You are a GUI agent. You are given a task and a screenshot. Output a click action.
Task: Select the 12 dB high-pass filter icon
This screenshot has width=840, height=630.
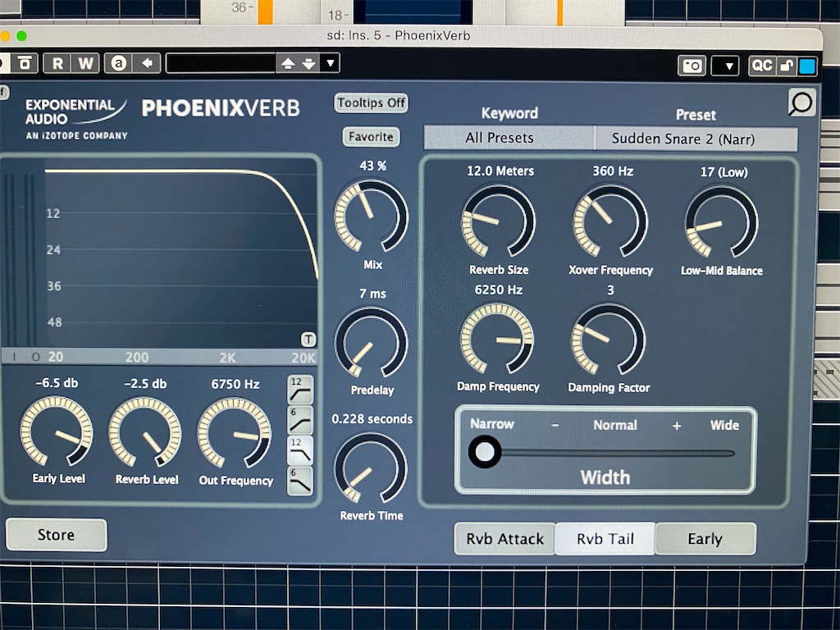[300, 390]
